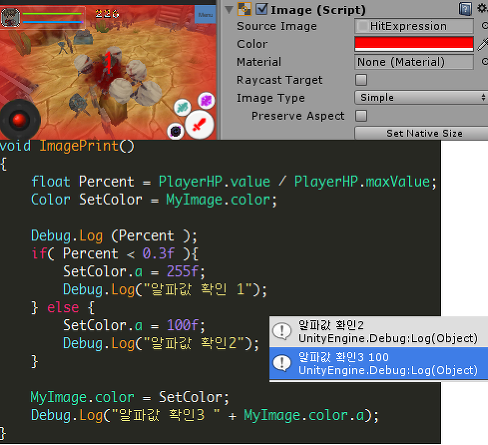This screenshot has width=488, height=445.
Task: Click the 'else' keyword in code
Action: (x=63, y=307)
